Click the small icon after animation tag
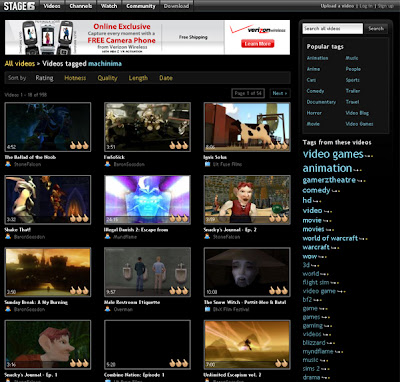 357,170
